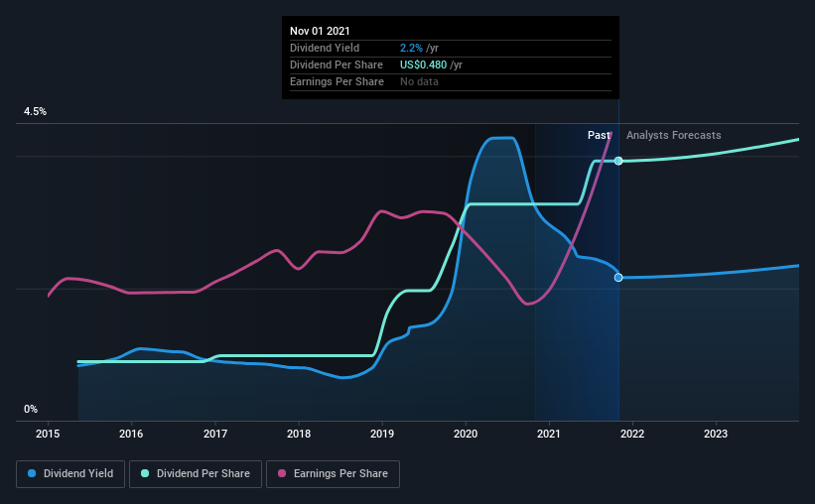This screenshot has height=504, width=815.
Task: Toggle the Dividend Per Share legend button
Action: (196, 474)
